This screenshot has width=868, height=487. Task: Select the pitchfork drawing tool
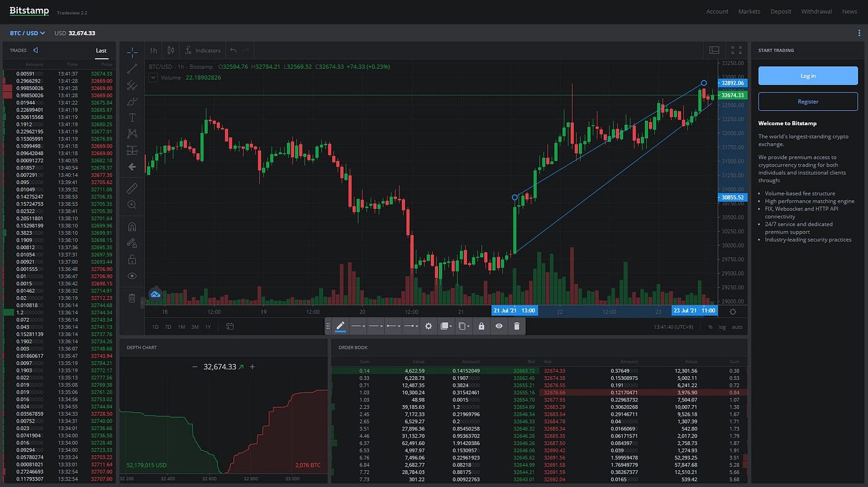point(131,86)
